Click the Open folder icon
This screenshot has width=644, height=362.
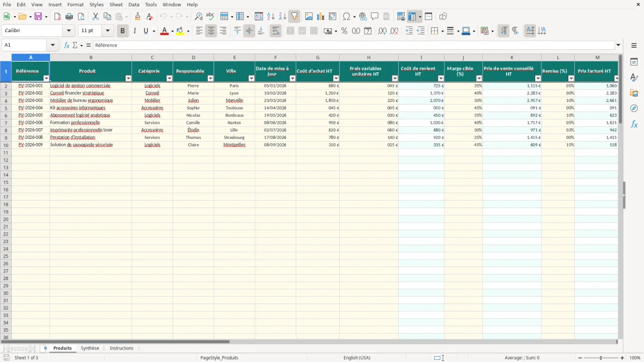[x=22, y=17]
